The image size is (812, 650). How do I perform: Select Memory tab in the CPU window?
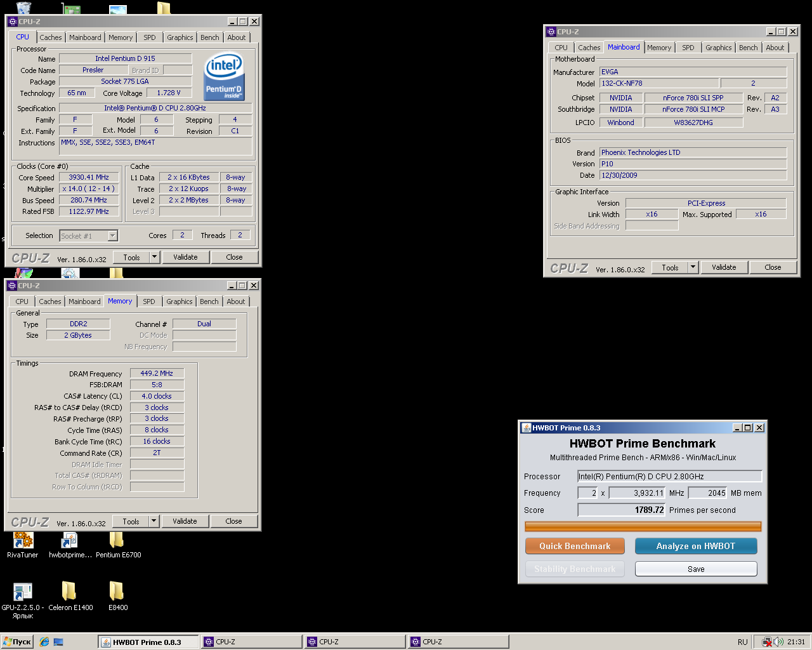pyautogui.click(x=121, y=37)
